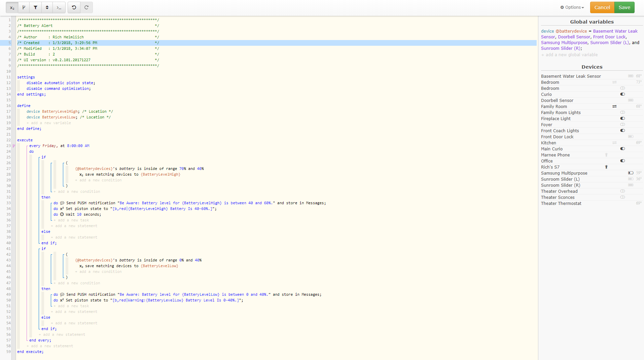Cancel editing the piston
Screen dimensions: 644x360
[602, 7]
